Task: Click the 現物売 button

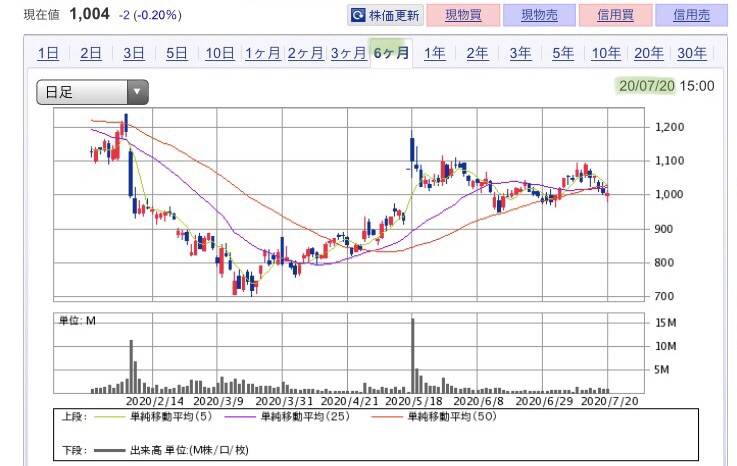Action: [539, 16]
